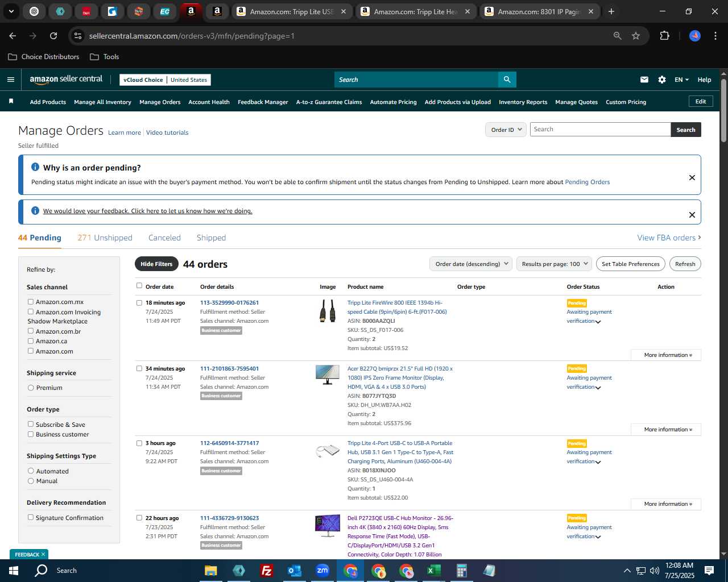Click the Refresh button
Viewport: 728px width, 582px height.
[x=685, y=264]
